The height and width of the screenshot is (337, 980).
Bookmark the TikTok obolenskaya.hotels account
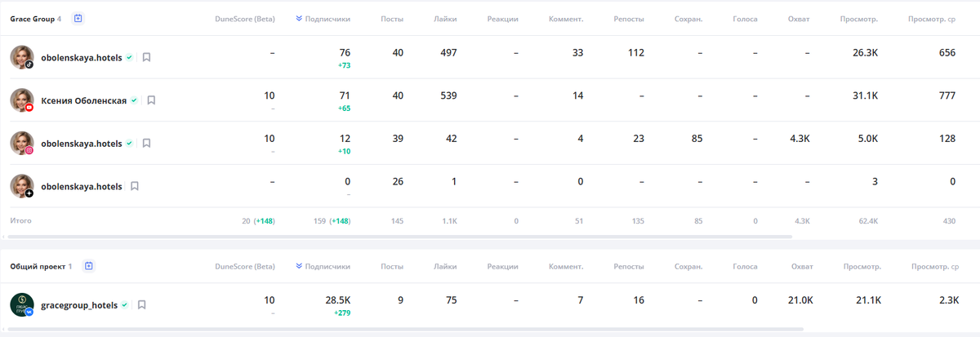click(147, 57)
